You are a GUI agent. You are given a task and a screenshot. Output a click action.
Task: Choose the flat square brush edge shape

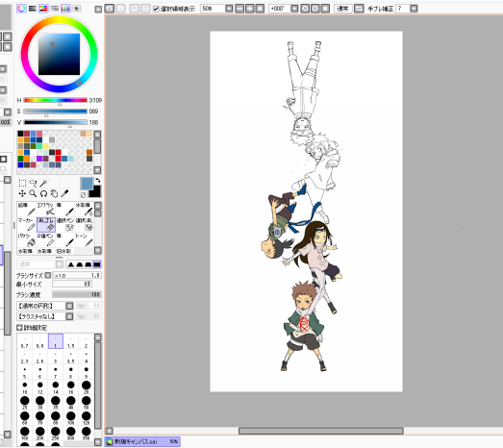pyautogui.click(x=96, y=264)
